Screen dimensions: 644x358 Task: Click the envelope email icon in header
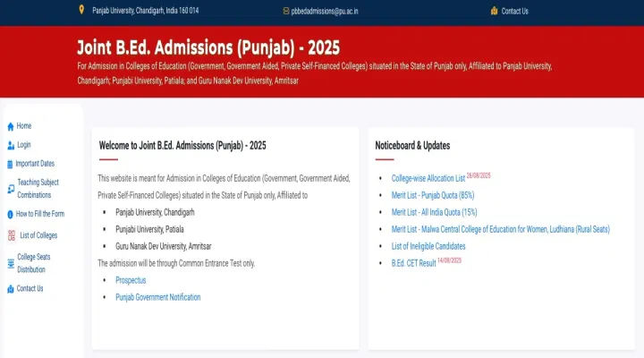286,11
